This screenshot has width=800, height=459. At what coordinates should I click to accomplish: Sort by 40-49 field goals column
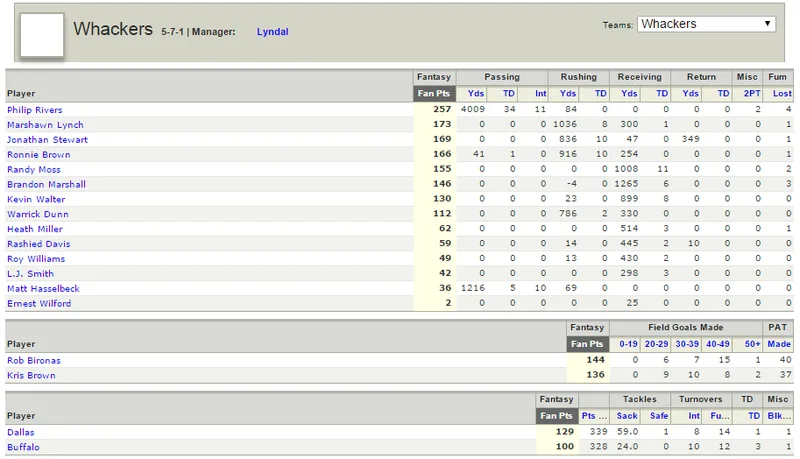(717, 344)
